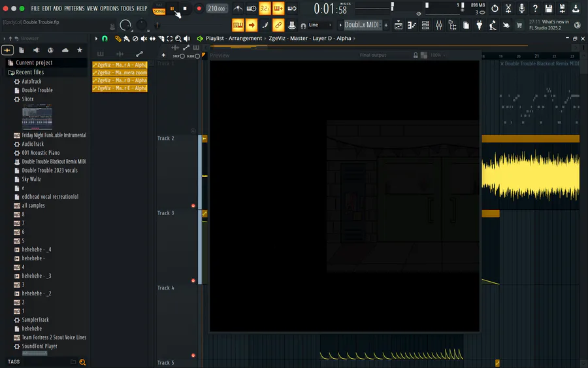Select the Sky Waltz file in browser
The height and width of the screenshot is (368, 588).
click(x=31, y=179)
